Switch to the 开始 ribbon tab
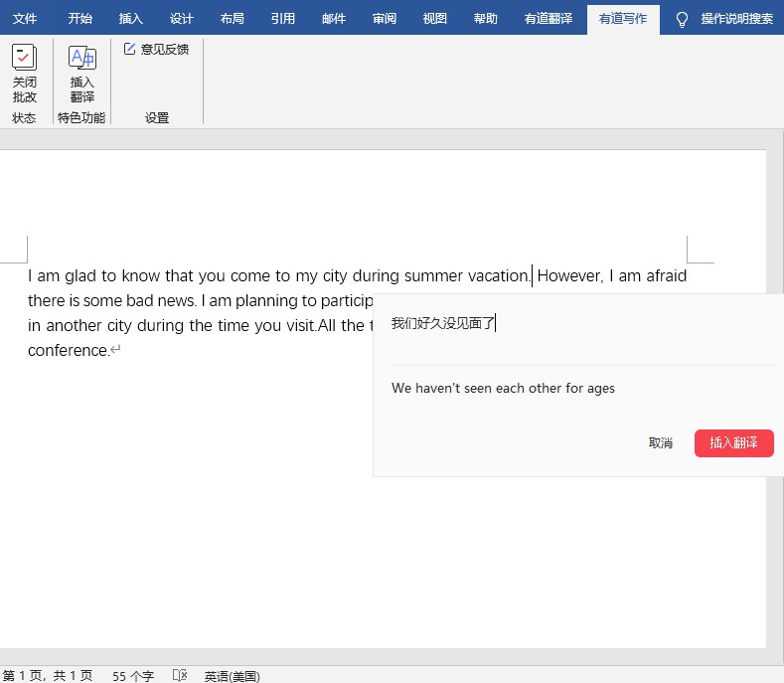This screenshot has width=784, height=683. (x=80, y=19)
